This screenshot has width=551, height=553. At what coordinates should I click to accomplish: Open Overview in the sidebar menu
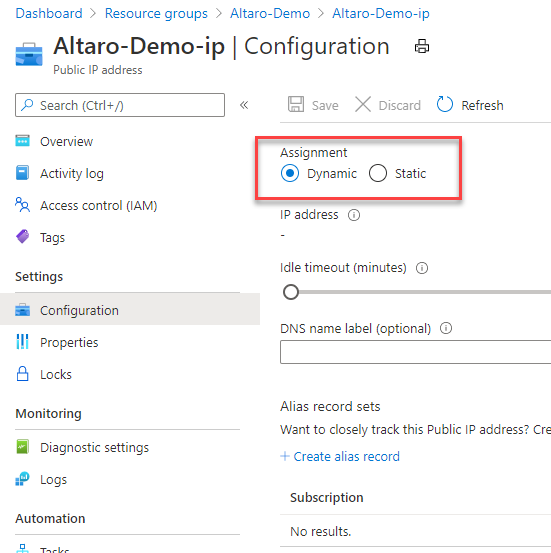click(x=66, y=141)
